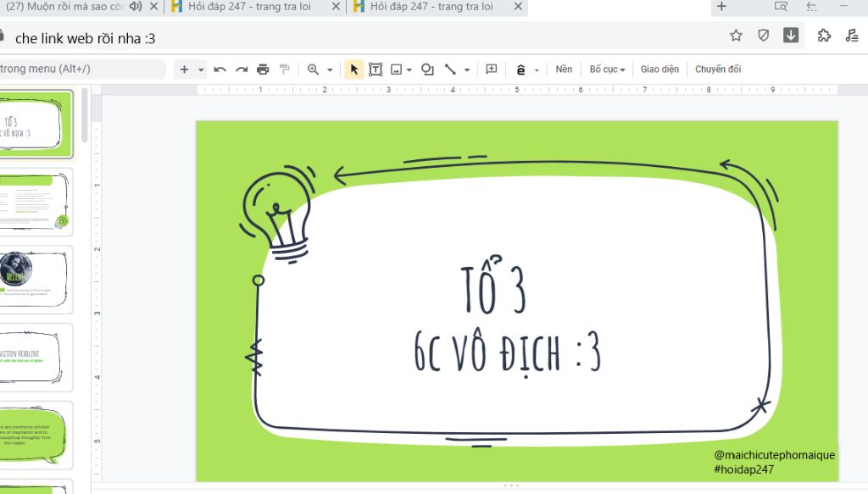The width and height of the screenshot is (868, 494).
Task: Open the insert image dropdown arrow
Action: tap(409, 69)
